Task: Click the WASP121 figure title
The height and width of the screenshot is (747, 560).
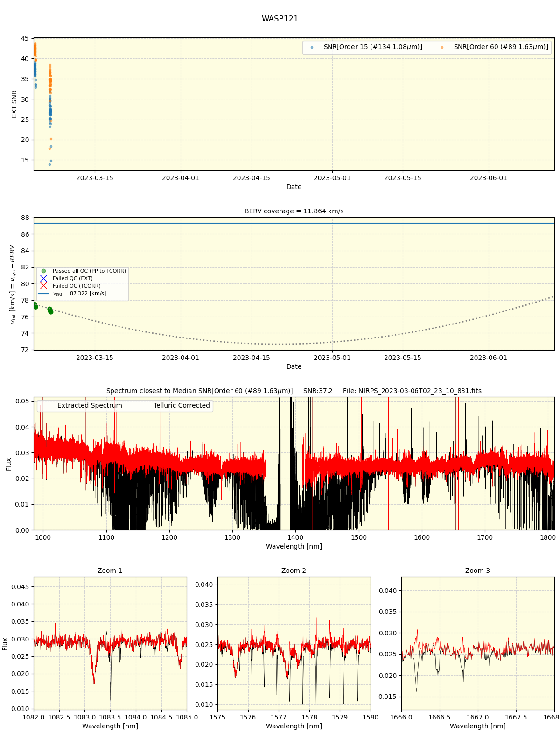Action: pos(280,19)
